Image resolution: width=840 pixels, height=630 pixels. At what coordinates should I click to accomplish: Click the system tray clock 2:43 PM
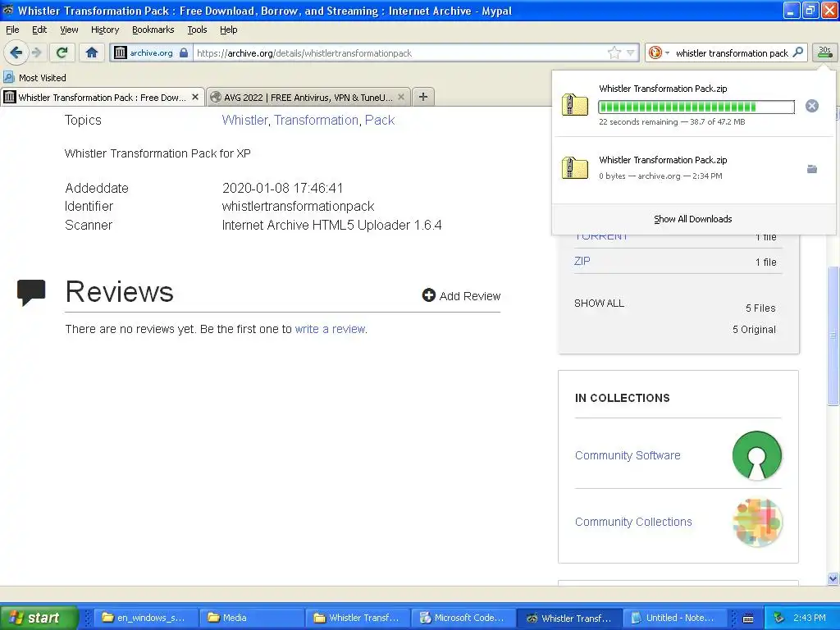click(810, 618)
